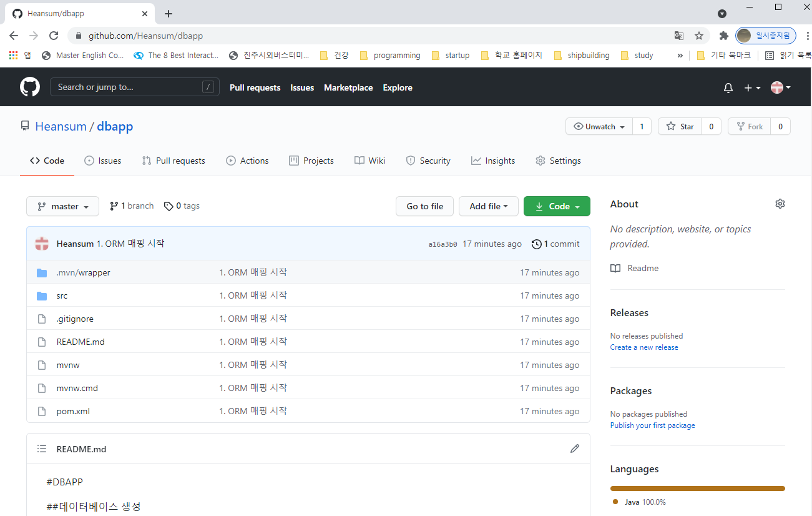Open notifications bell icon
Image resolution: width=812 pixels, height=516 pixels.
click(x=728, y=88)
